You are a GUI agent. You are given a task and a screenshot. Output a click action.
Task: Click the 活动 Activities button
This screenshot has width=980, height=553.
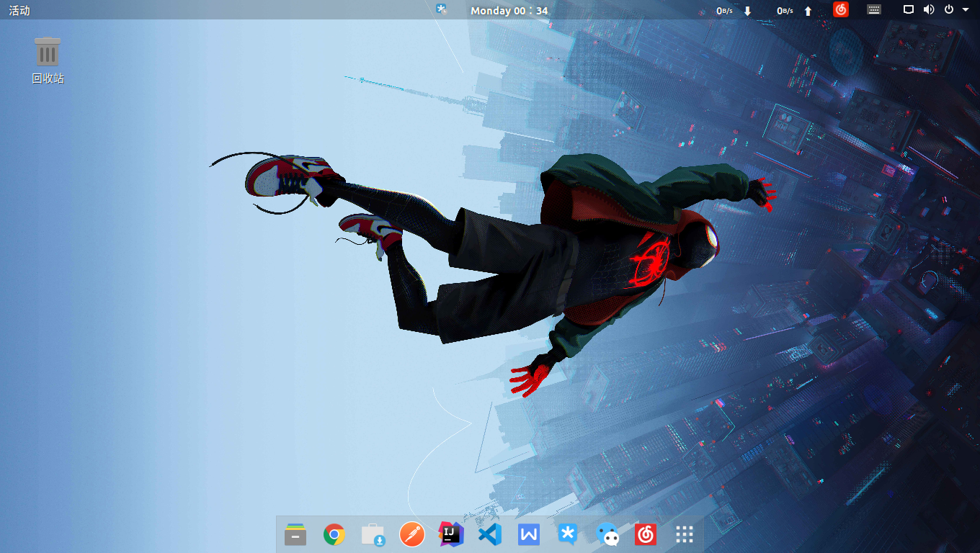[19, 10]
